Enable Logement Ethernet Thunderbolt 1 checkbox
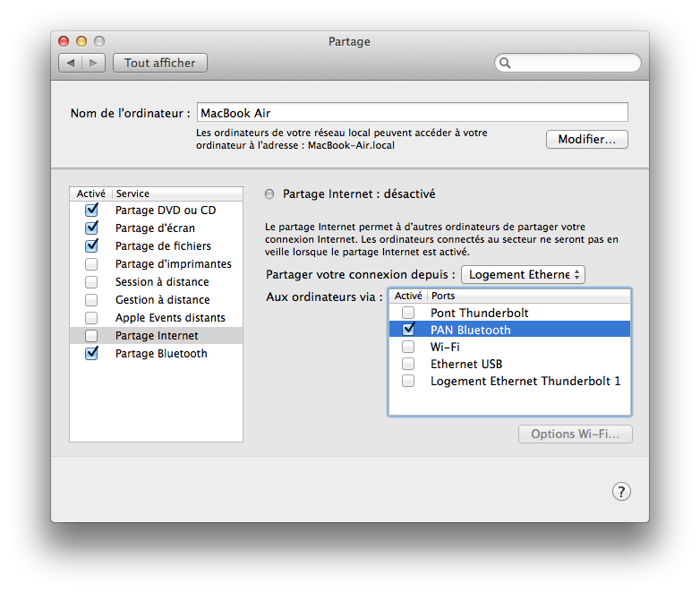The height and width of the screenshot is (593, 700). [408, 381]
